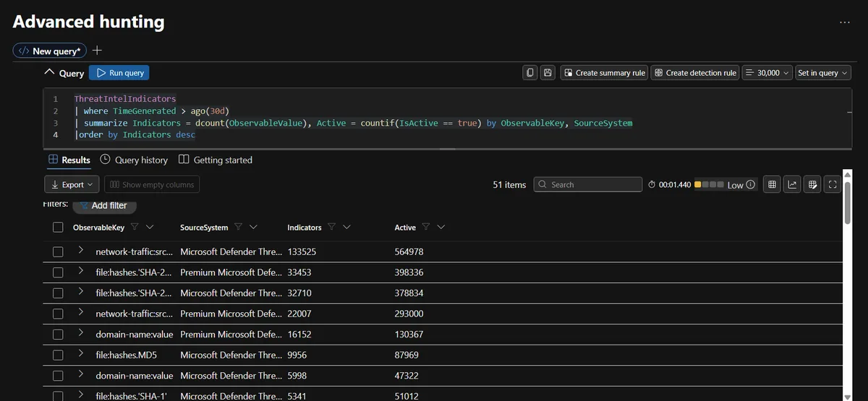Expand the row with 293000 active
Screen dimensions: 868x401
pyautogui.click(x=81, y=312)
